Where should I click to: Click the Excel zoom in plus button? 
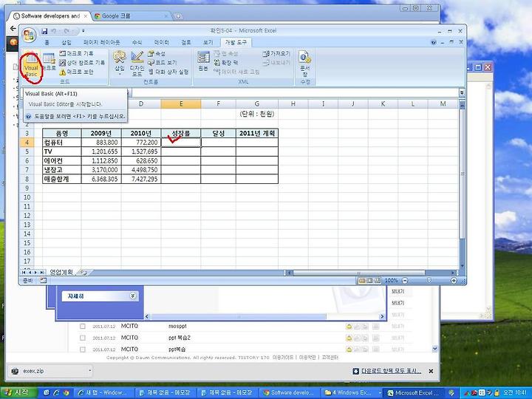[454, 281]
